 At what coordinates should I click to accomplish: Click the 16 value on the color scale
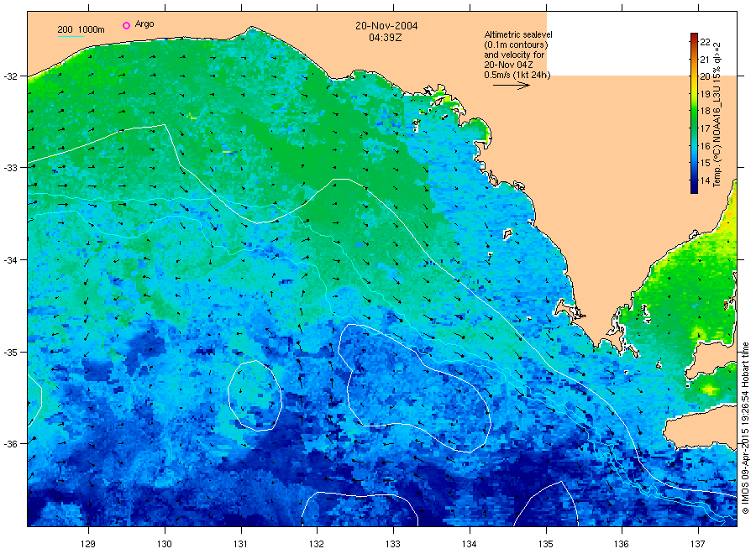705,146
